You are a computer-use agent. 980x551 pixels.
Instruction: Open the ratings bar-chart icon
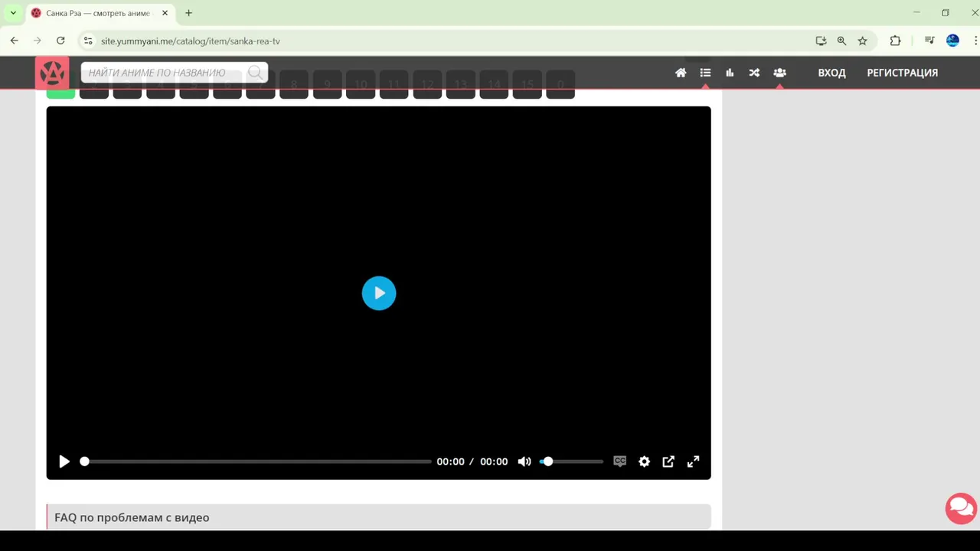[730, 73]
